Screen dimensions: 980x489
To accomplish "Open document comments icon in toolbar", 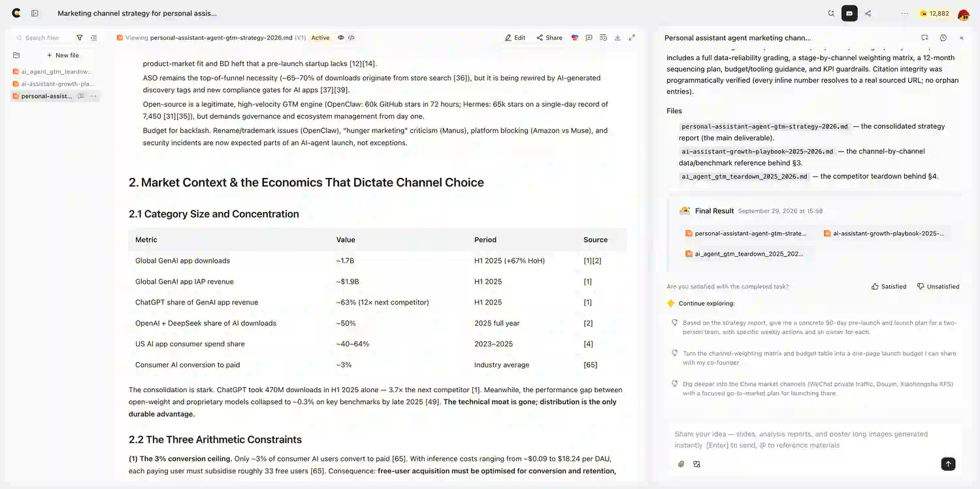I will 589,38.
